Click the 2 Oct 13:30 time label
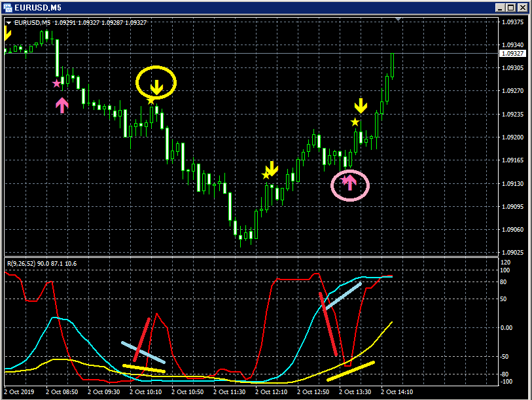 point(355,392)
